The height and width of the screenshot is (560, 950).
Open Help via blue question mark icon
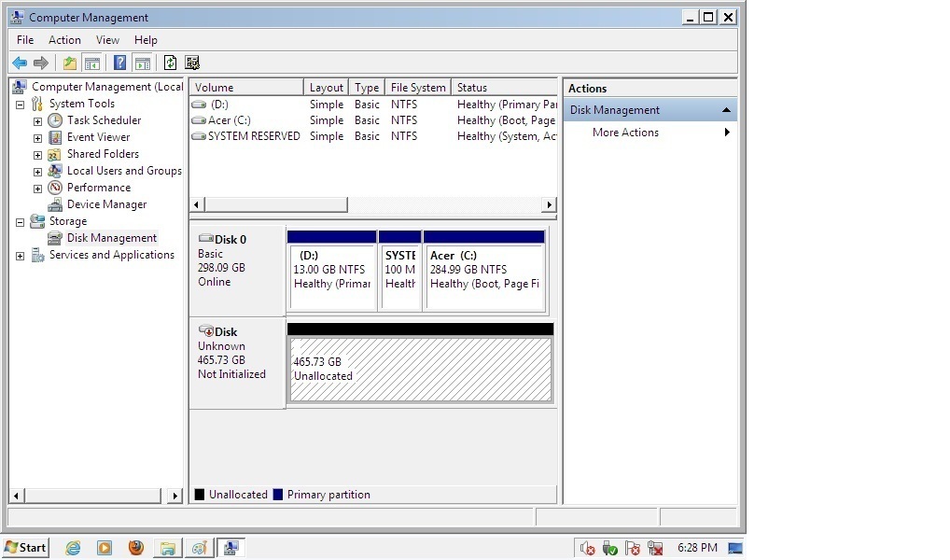click(120, 63)
